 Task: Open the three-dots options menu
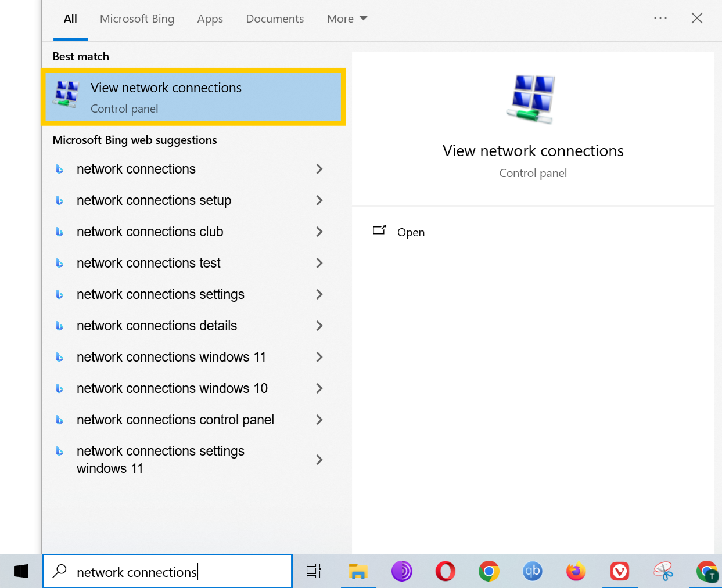[x=660, y=18]
